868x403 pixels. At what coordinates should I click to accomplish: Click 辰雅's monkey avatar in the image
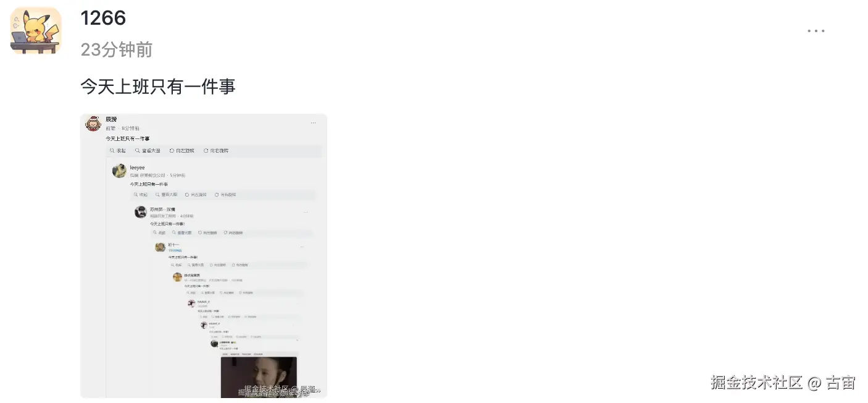pyautogui.click(x=93, y=123)
